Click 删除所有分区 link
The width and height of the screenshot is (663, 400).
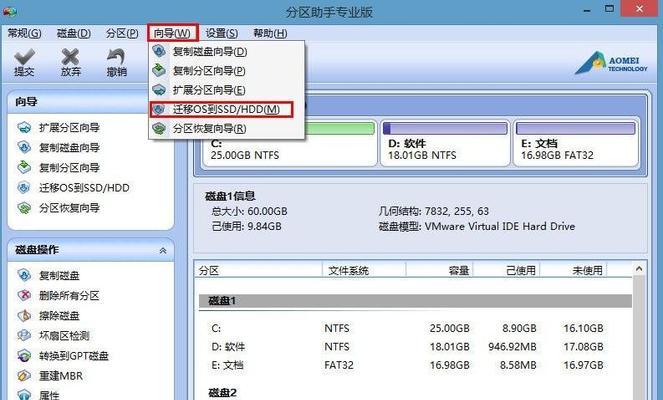tap(69, 295)
